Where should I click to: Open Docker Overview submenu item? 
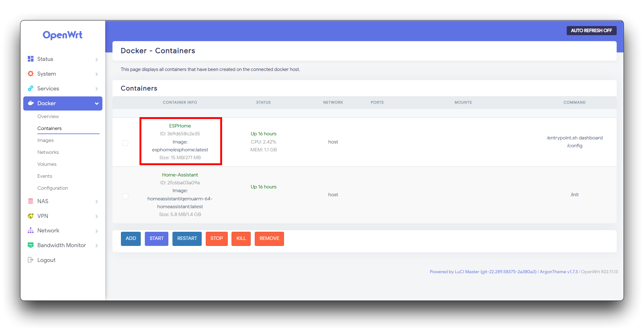[x=48, y=116]
